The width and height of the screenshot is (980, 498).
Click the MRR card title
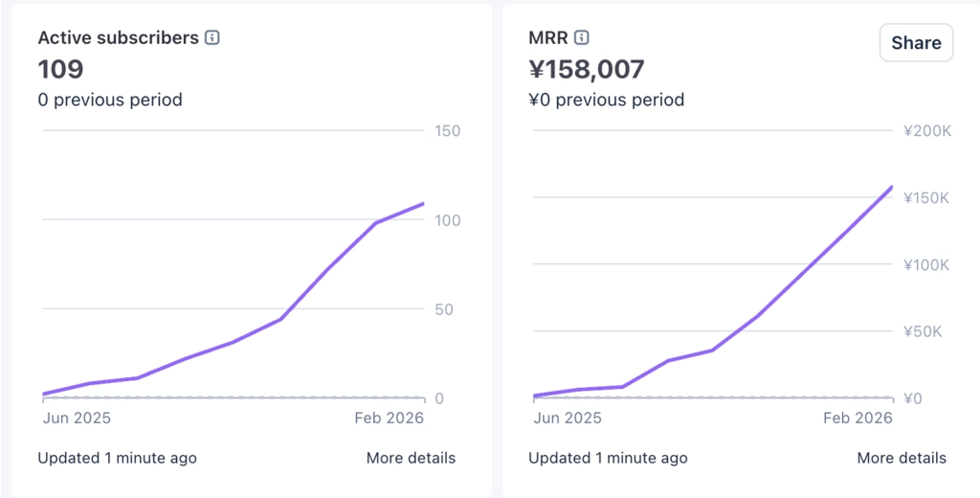click(x=548, y=38)
